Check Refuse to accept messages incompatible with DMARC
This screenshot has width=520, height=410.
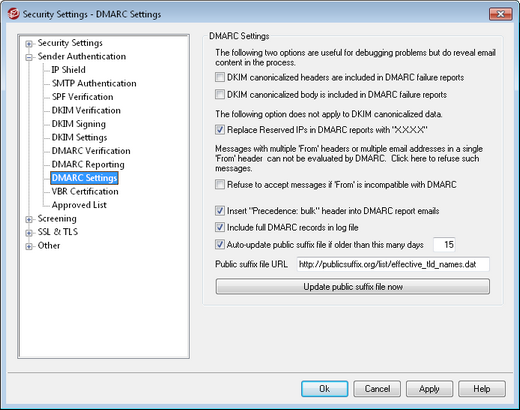point(220,184)
